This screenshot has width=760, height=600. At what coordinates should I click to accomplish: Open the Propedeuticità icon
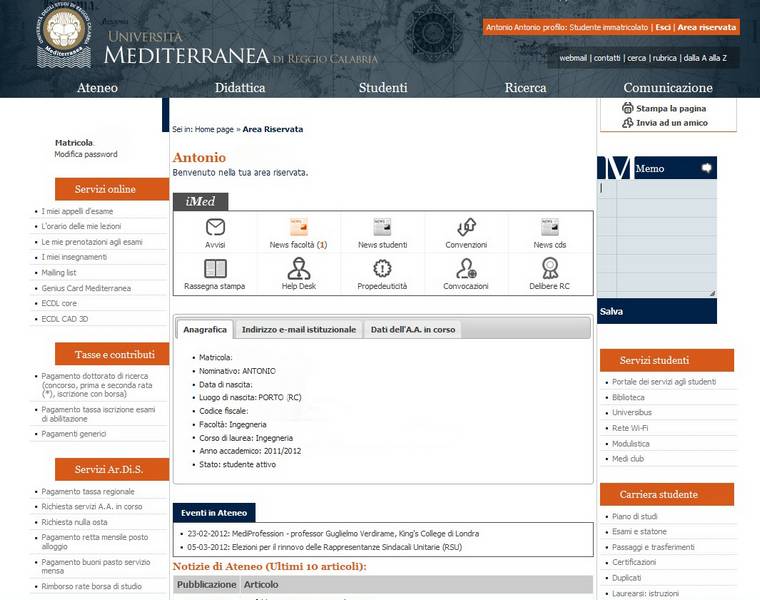pos(382,268)
